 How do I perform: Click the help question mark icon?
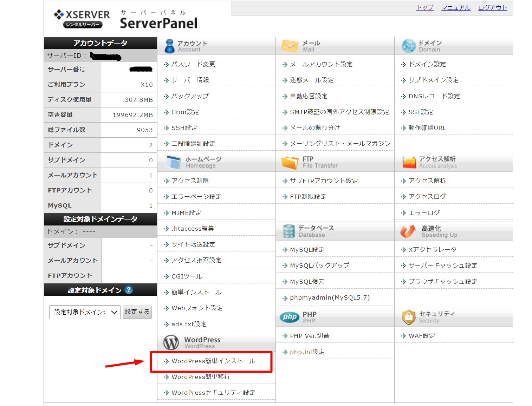[129, 290]
